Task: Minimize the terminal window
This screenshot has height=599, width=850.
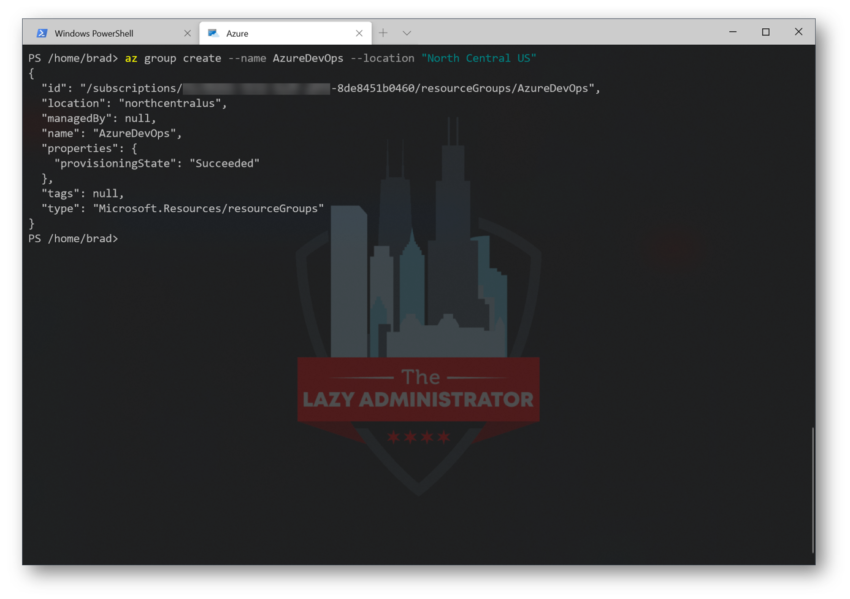Action: (x=733, y=32)
